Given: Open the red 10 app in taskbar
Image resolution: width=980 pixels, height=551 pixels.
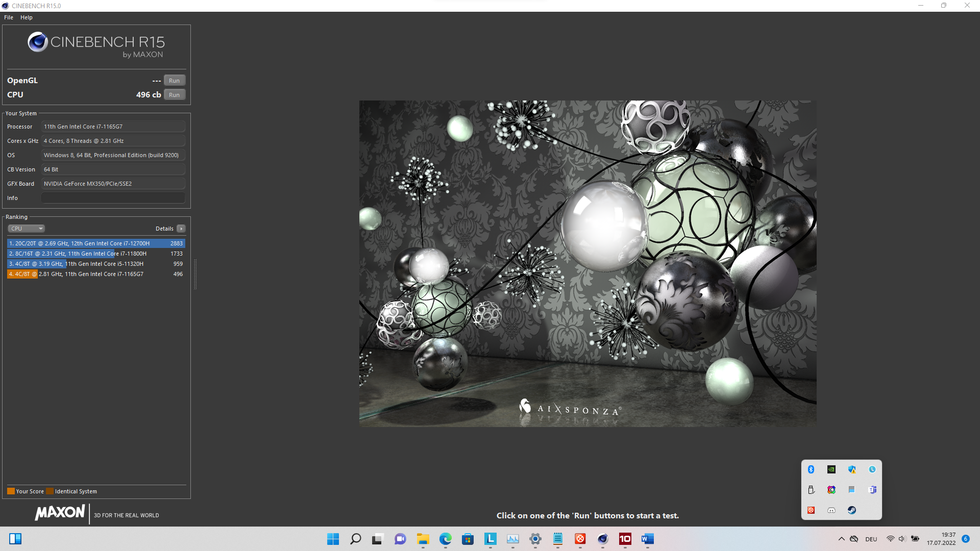Looking at the screenshot, I should coord(625,539).
